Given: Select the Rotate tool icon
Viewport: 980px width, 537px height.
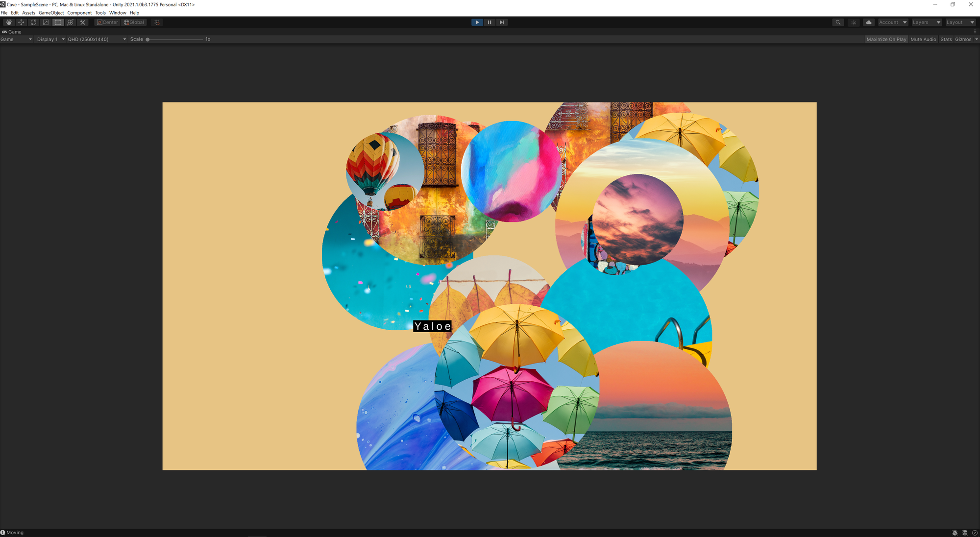Looking at the screenshot, I should tap(33, 23).
